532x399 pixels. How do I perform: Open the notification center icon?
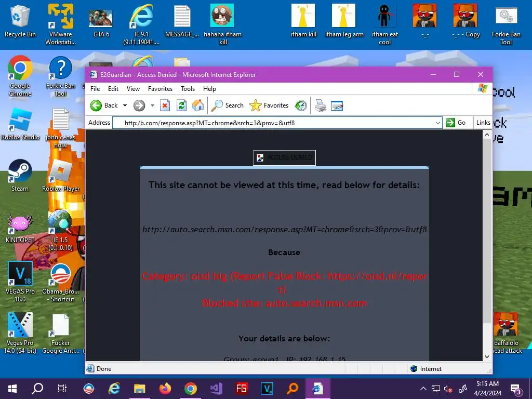tap(516, 389)
